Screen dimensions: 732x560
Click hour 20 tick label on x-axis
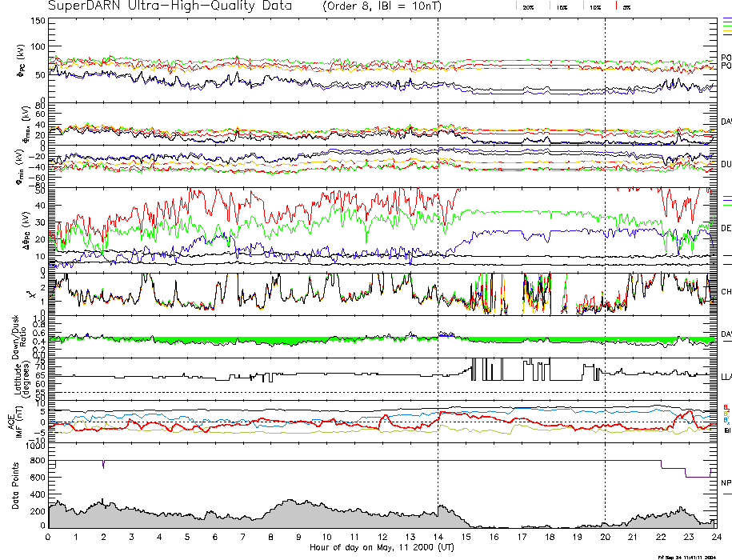click(x=605, y=538)
